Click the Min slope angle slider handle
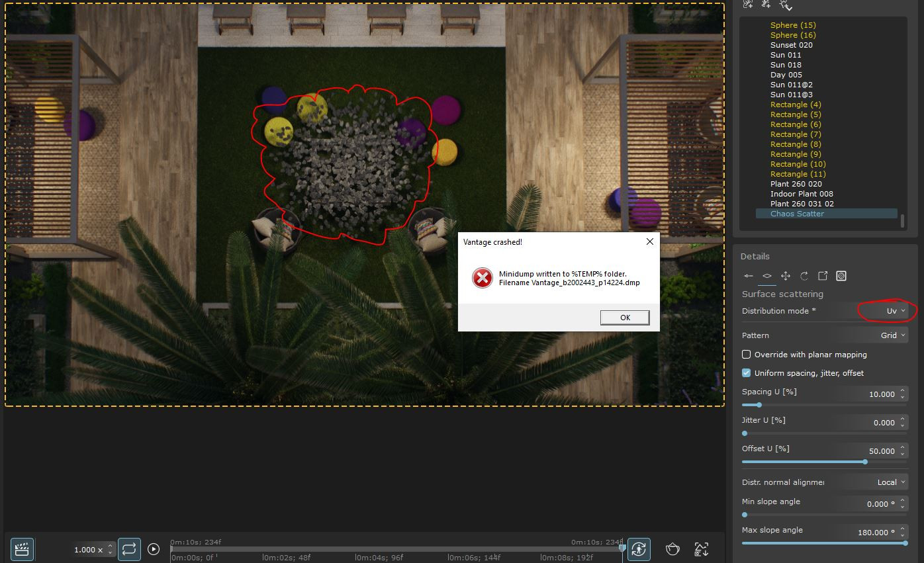Screen dimensions: 924x563 pos(745,515)
